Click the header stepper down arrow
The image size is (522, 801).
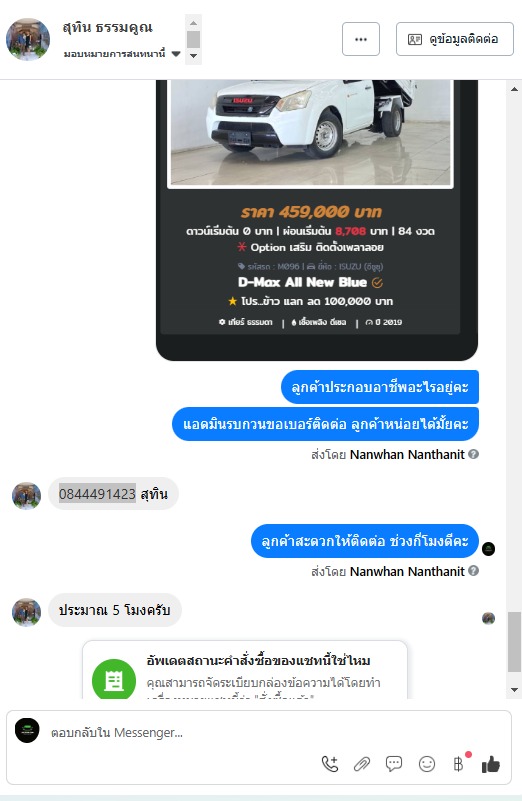pos(193,56)
